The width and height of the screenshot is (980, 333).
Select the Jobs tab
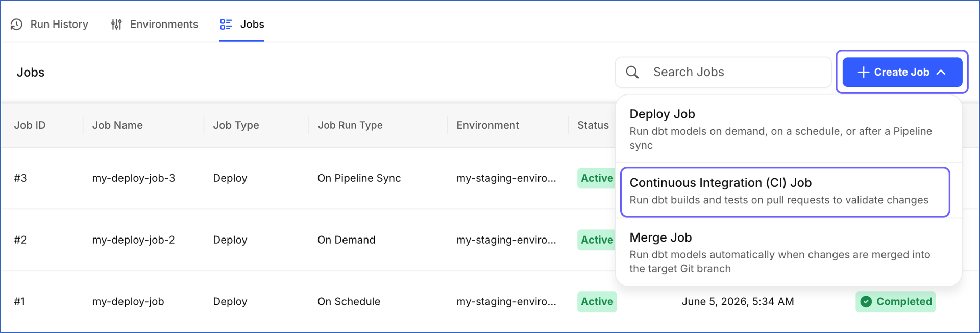click(x=242, y=25)
